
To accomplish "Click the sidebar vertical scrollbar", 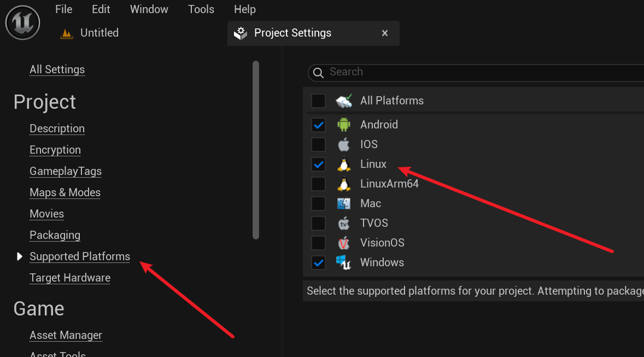I will point(256,150).
